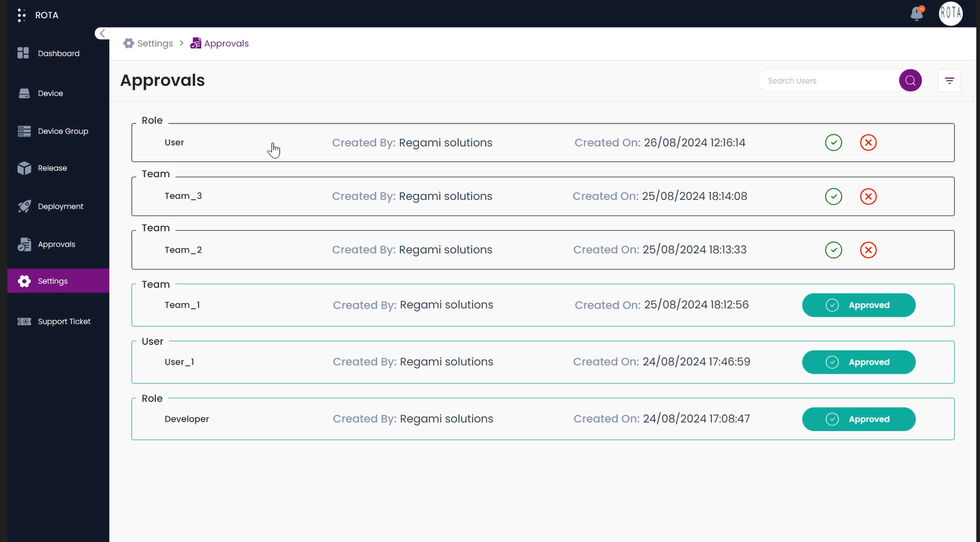This screenshot has height=542, width=980.
Task: Approve the Team_2 request
Action: (x=833, y=250)
